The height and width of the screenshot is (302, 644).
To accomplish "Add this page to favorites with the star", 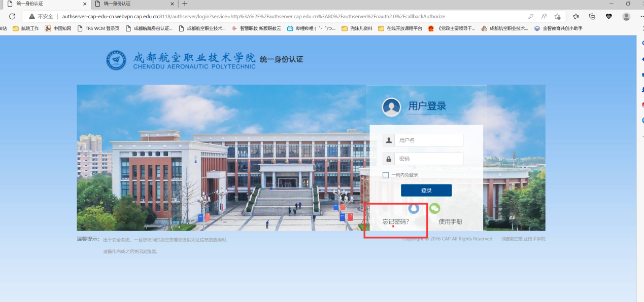I will (x=558, y=16).
